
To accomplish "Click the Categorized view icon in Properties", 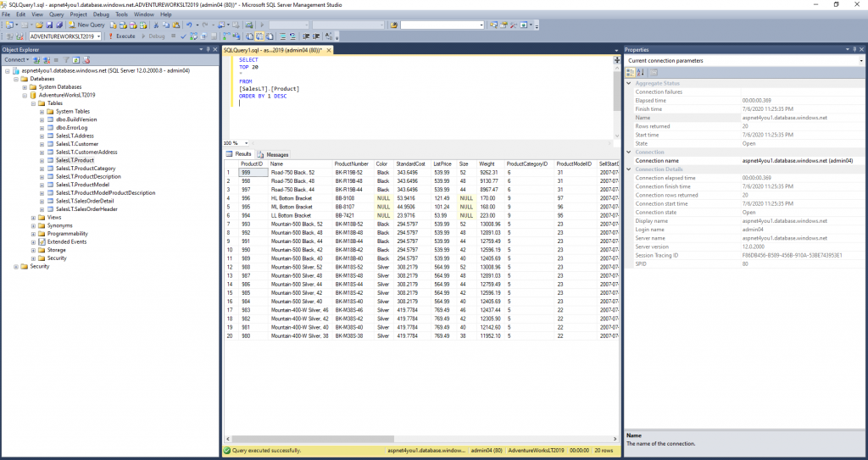I will coord(630,73).
